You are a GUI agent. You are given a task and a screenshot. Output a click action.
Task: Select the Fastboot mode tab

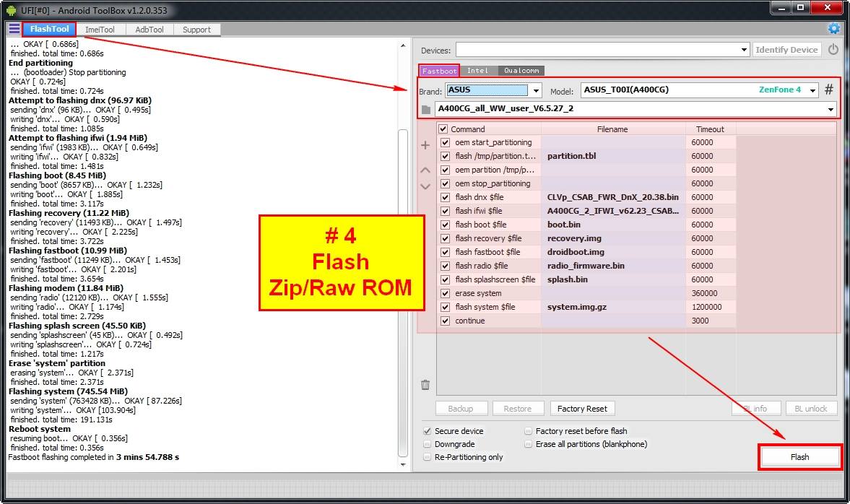[x=439, y=71]
